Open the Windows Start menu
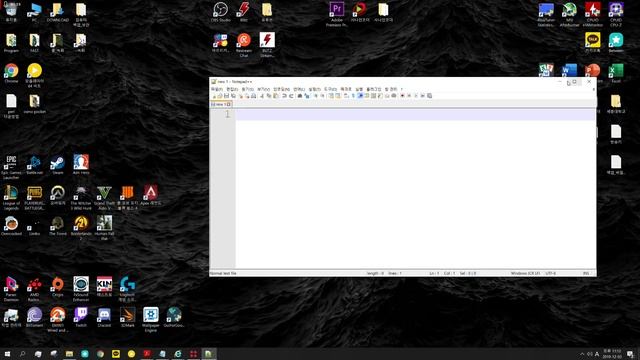640x360 pixels. pos(7,354)
